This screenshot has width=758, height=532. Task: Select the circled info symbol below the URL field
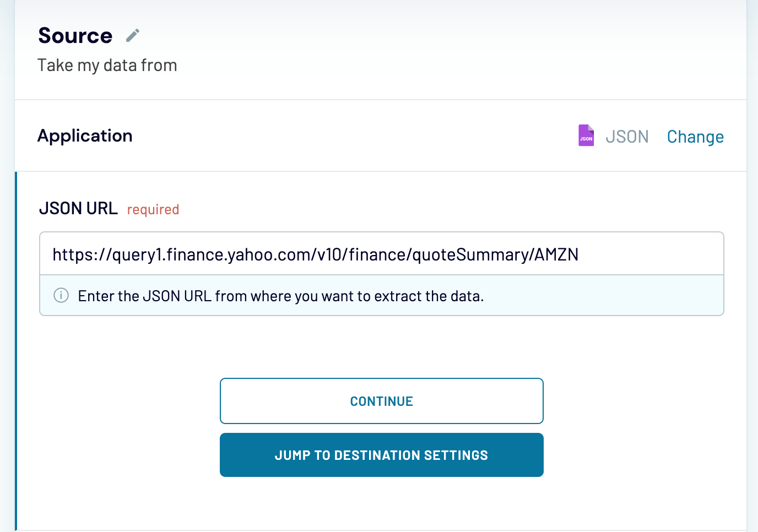click(x=61, y=296)
